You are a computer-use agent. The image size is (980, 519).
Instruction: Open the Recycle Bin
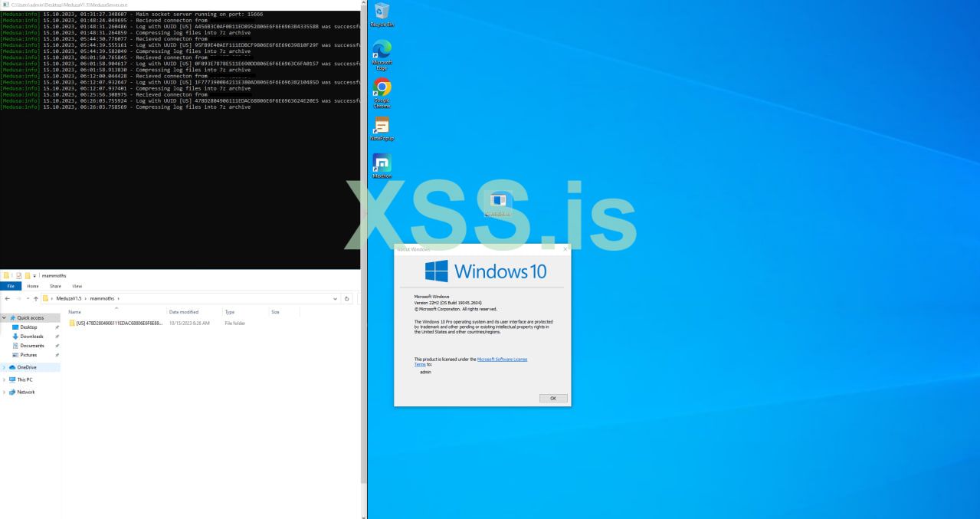pyautogui.click(x=382, y=12)
